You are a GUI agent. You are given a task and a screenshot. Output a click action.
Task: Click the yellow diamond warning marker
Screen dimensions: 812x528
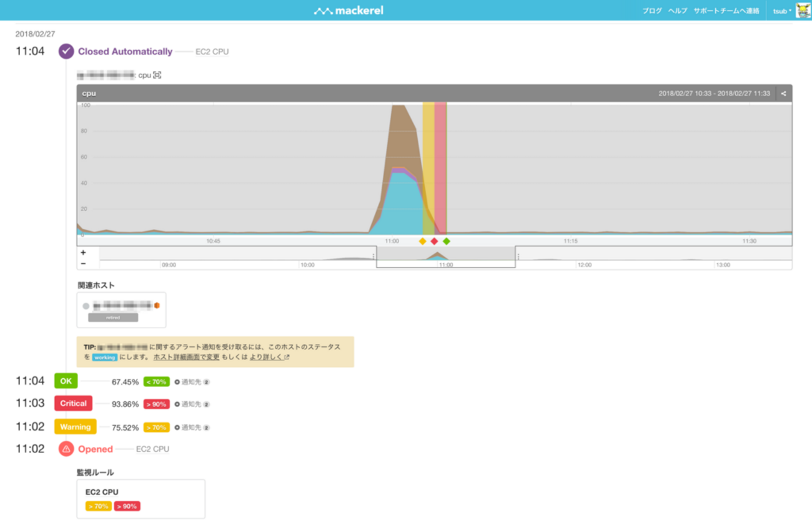click(422, 241)
